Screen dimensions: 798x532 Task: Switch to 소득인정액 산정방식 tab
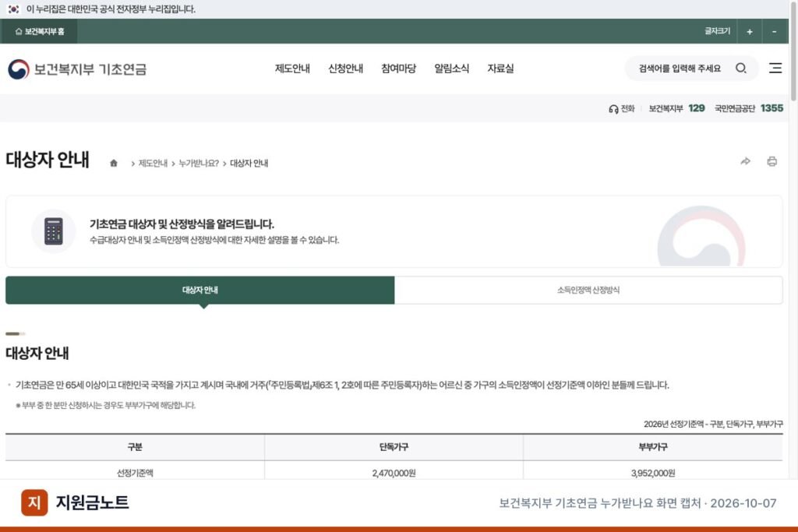pyautogui.click(x=588, y=290)
